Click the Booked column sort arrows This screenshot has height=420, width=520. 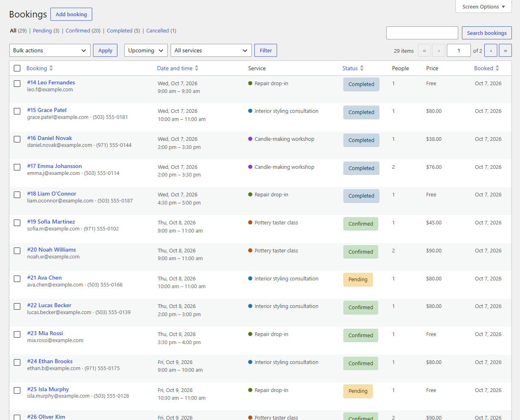(x=497, y=68)
